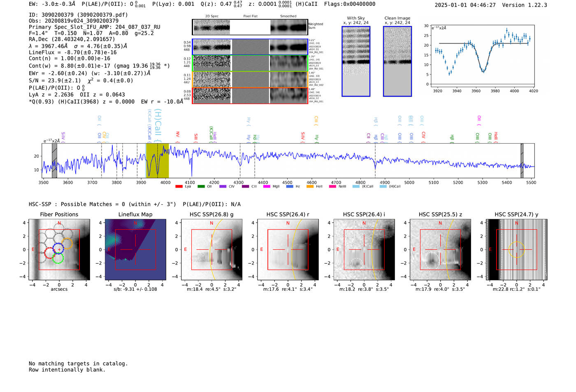Click the red Lyα legend swatch
Viewport: 576px width, 392px height.
pos(179,186)
